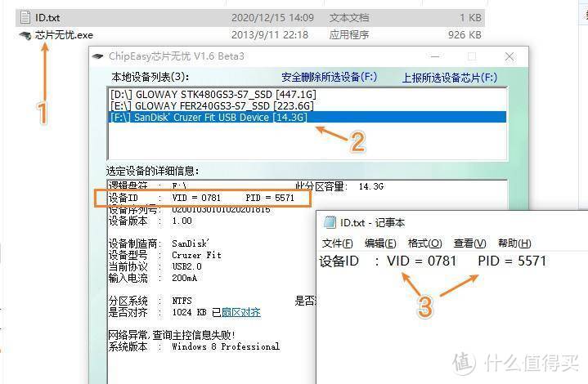Image resolution: width=588 pixels, height=384 pixels.
Task: Select F:\ SanDisk Cruzer Fit USB Device
Action: (x=307, y=118)
